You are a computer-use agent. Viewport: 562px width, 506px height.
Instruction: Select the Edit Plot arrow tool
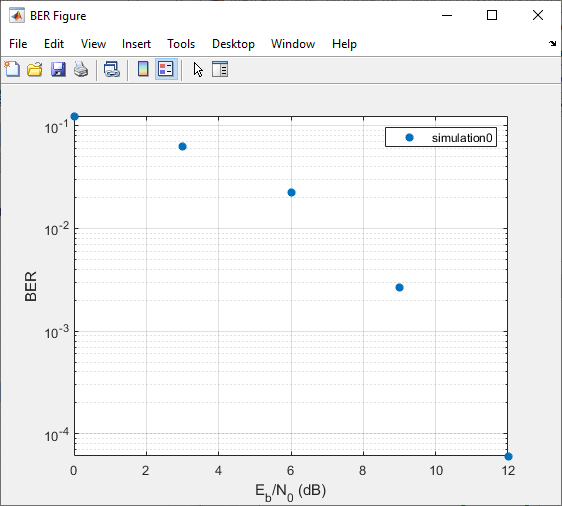tap(198, 70)
